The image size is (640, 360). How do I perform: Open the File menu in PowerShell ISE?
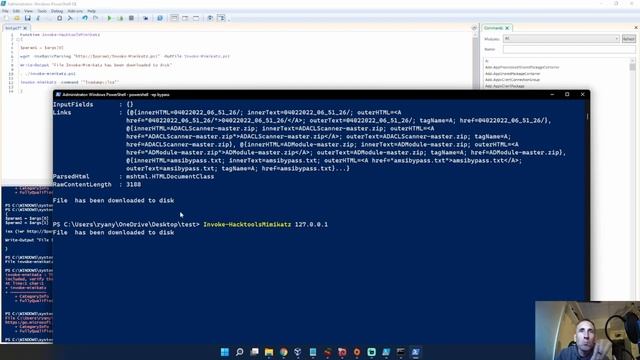coord(5,11)
